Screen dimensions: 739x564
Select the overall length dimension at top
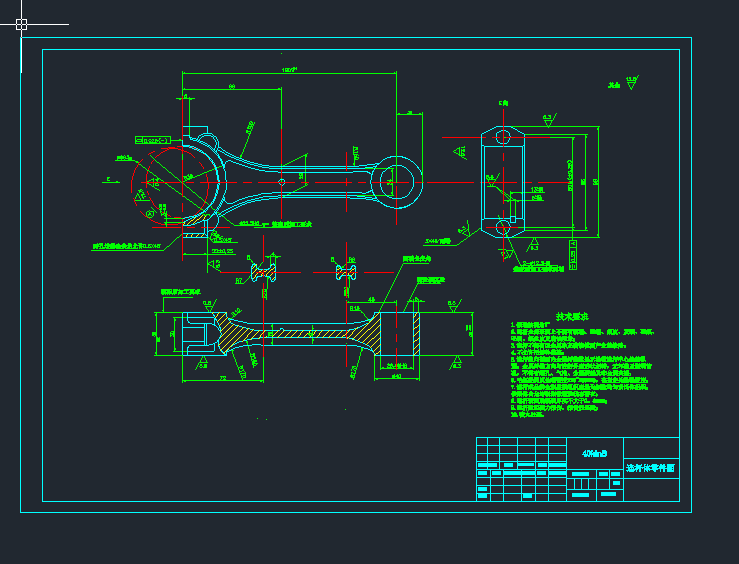tap(290, 71)
